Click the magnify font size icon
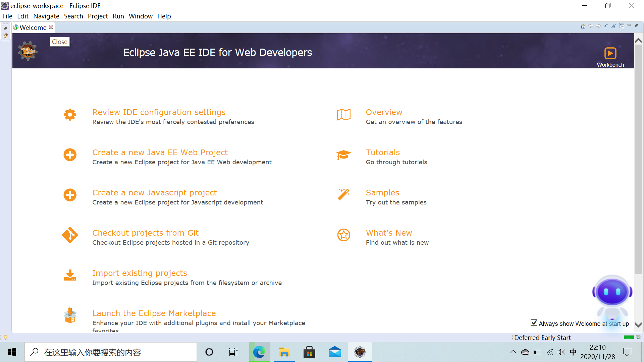 [x=613, y=26]
